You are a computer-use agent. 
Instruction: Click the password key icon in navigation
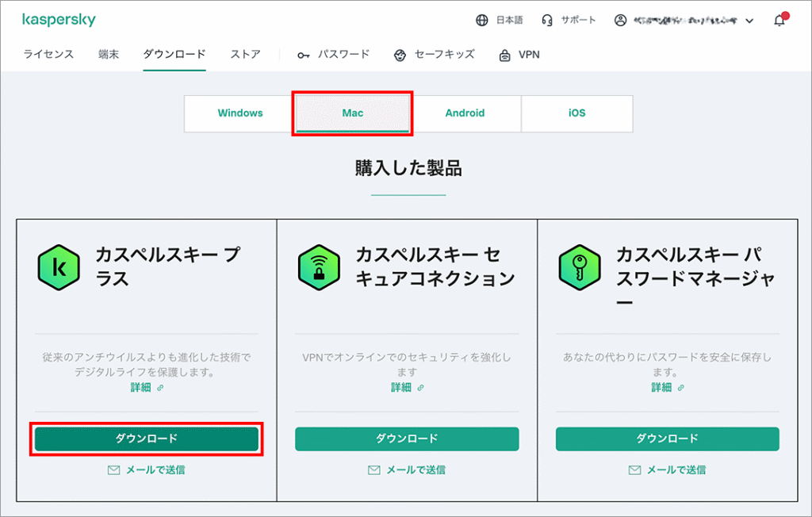304,55
